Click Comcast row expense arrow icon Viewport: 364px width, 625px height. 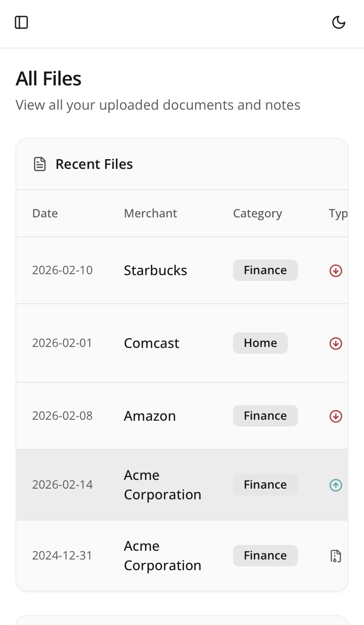coord(335,344)
